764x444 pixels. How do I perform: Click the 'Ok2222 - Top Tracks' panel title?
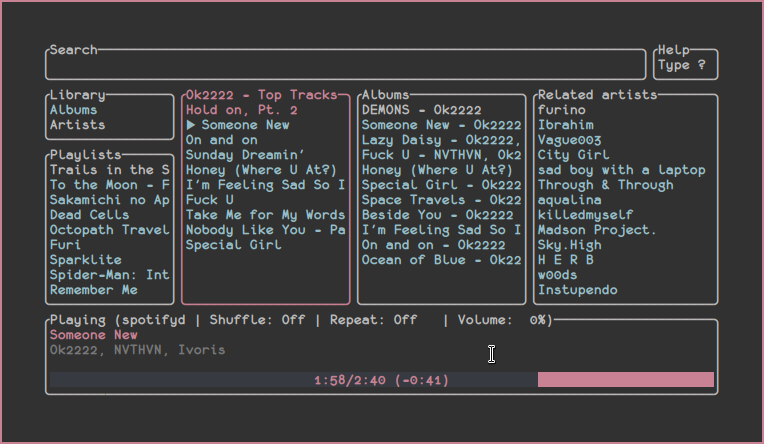pos(262,95)
